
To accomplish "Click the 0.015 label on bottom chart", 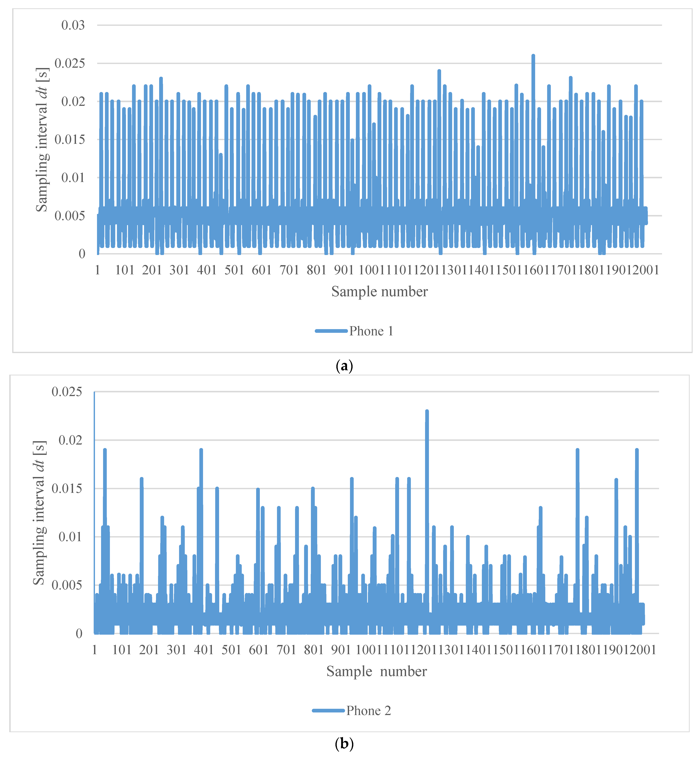I will click(67, 489).
